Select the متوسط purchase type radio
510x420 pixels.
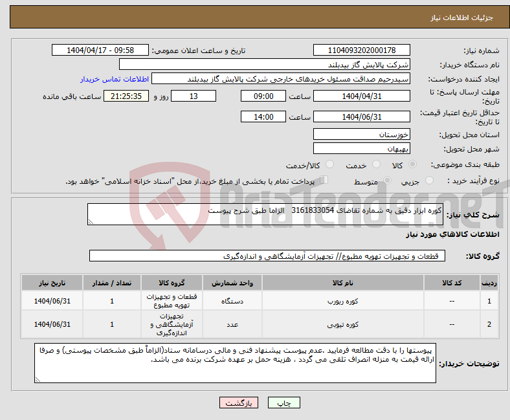387,181
